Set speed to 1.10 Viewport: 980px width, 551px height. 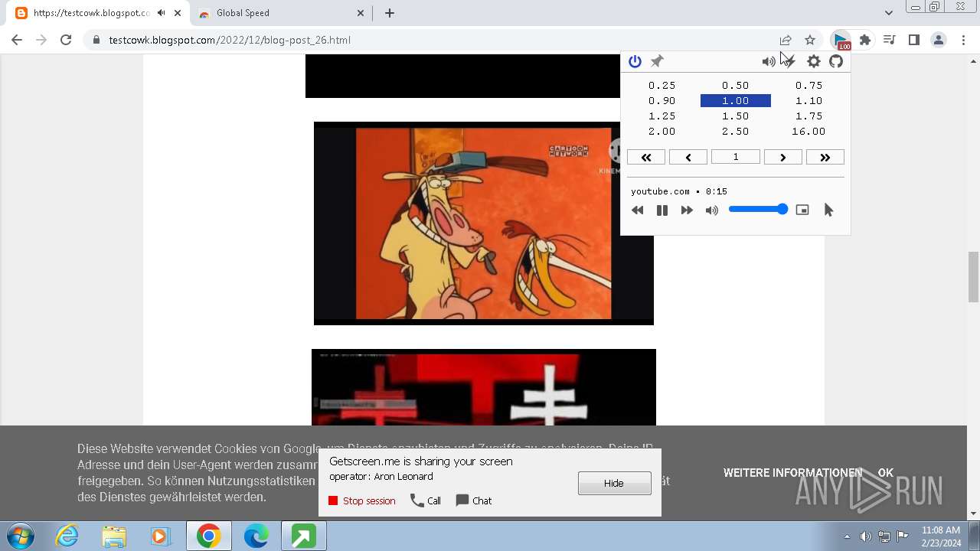[x=809, y=100]
